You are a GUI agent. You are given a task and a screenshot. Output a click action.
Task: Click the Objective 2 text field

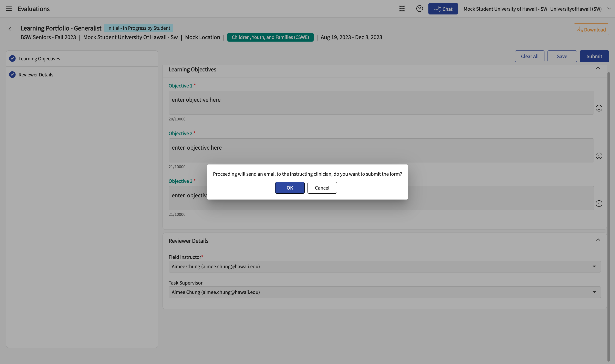[381, 150]
